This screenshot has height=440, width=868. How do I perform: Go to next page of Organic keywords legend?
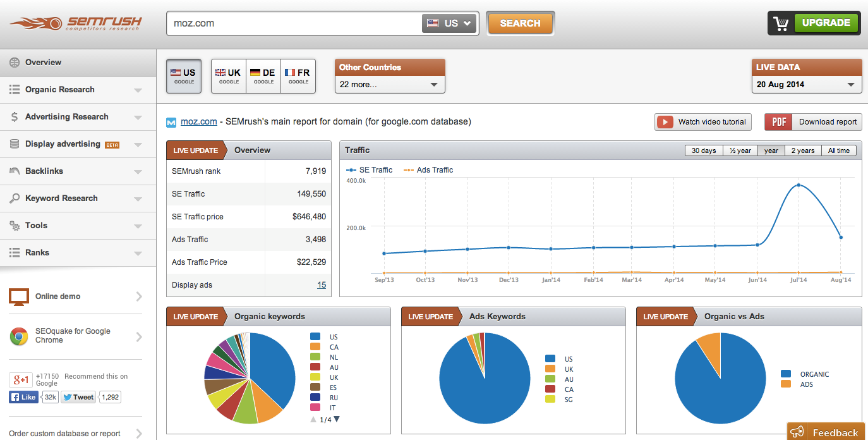337,419
